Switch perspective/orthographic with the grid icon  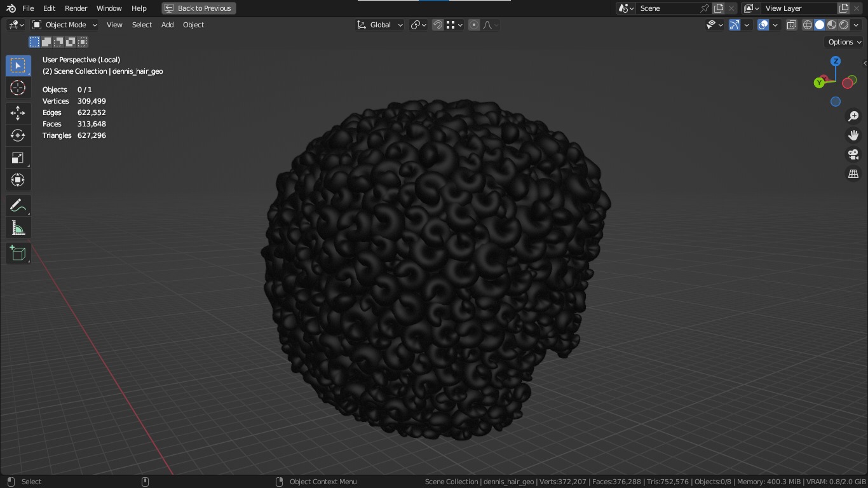pos(853,173)
